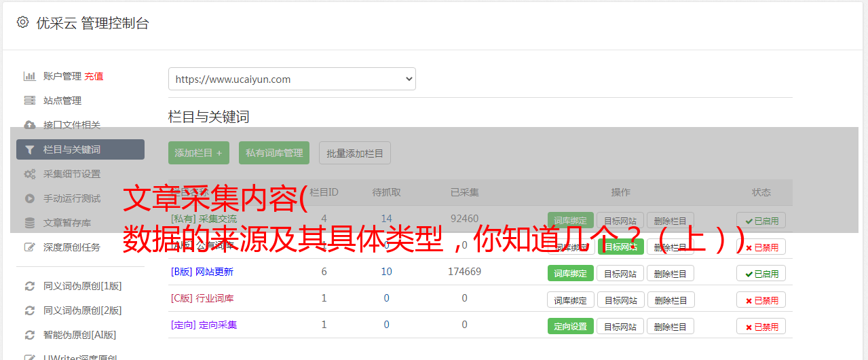Open 账户管理 in the sidebar
868x360 pixels.
click(62, 76)
